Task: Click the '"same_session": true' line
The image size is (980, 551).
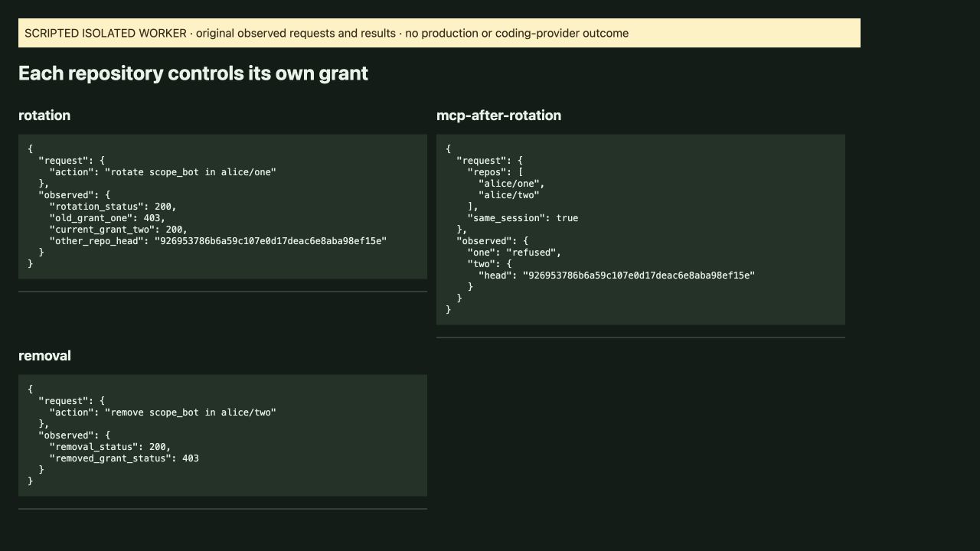Action: [x=523, y=218]
